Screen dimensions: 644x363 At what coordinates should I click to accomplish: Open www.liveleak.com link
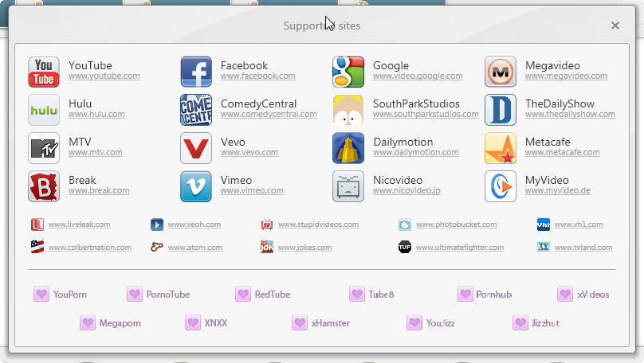click(79, 224)
